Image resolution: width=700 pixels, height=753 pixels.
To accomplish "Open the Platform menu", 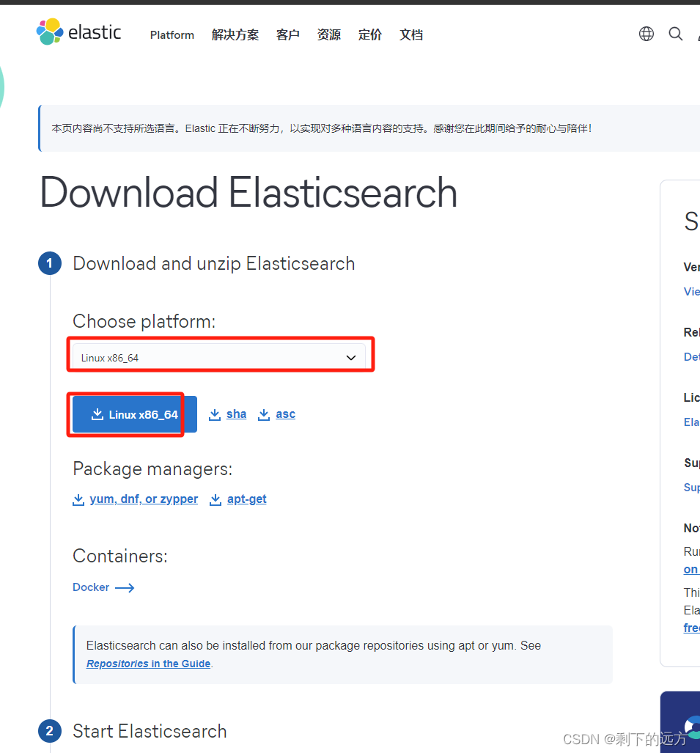I will pos(172,34).
